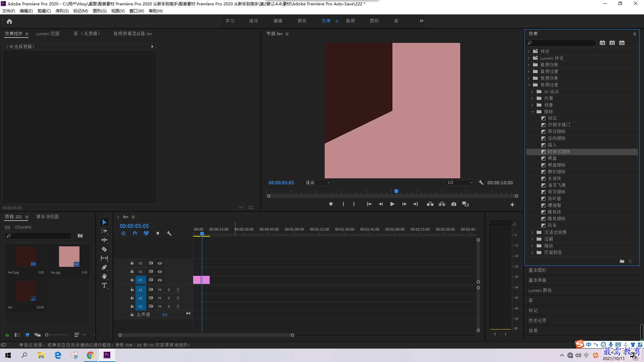Add marker in program monitor
The width and height of the screenshot is (644, 362).
tap(331, 204)
